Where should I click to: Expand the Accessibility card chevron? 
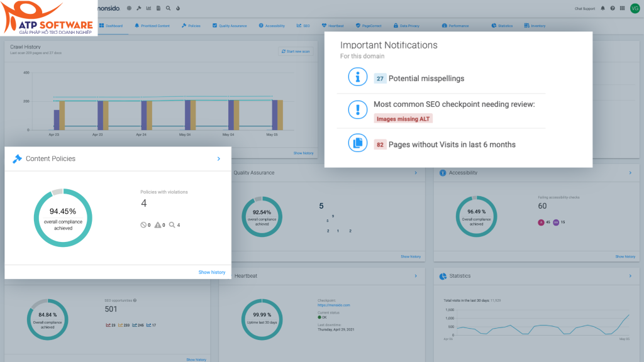[x=630, y=173]
